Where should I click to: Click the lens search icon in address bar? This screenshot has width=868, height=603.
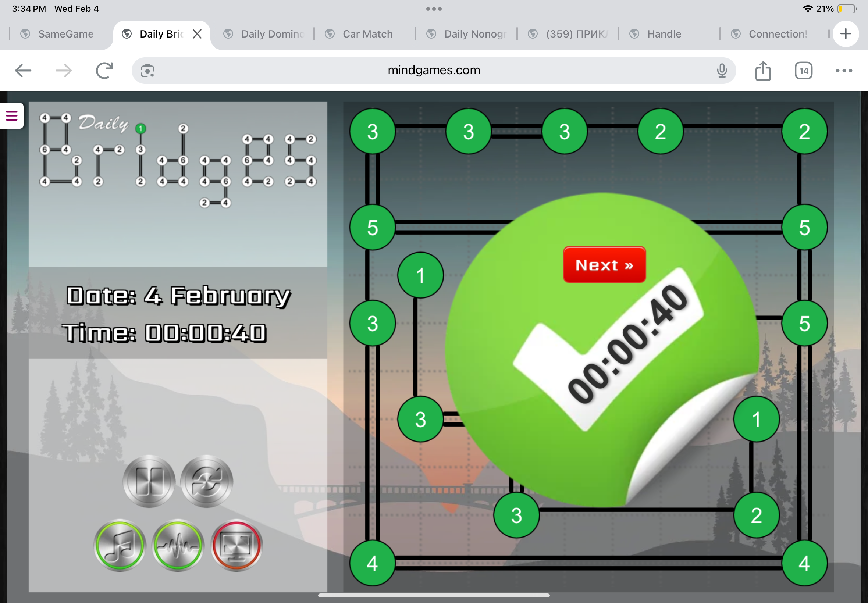[x=147, y=71]
